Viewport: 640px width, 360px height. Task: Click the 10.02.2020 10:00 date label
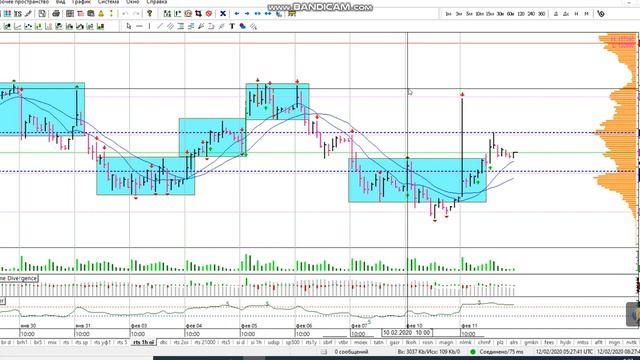[x=407, y=333]
